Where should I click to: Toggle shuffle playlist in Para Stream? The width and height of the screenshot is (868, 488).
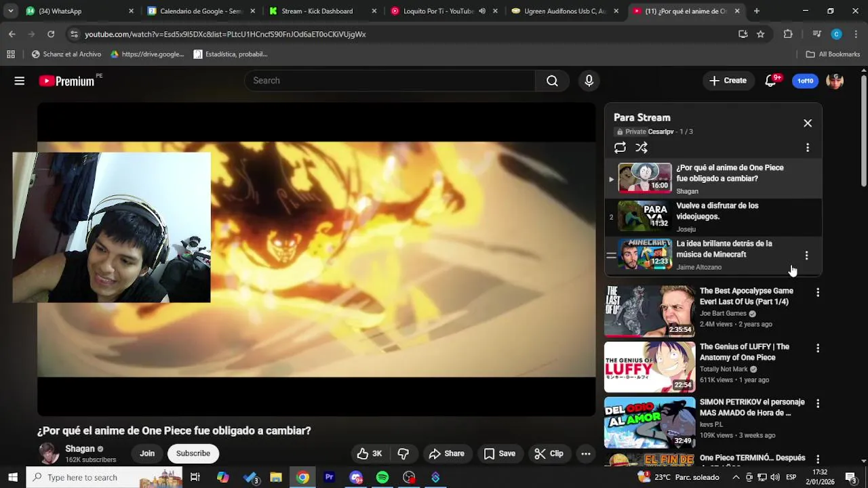coord(642,148)
